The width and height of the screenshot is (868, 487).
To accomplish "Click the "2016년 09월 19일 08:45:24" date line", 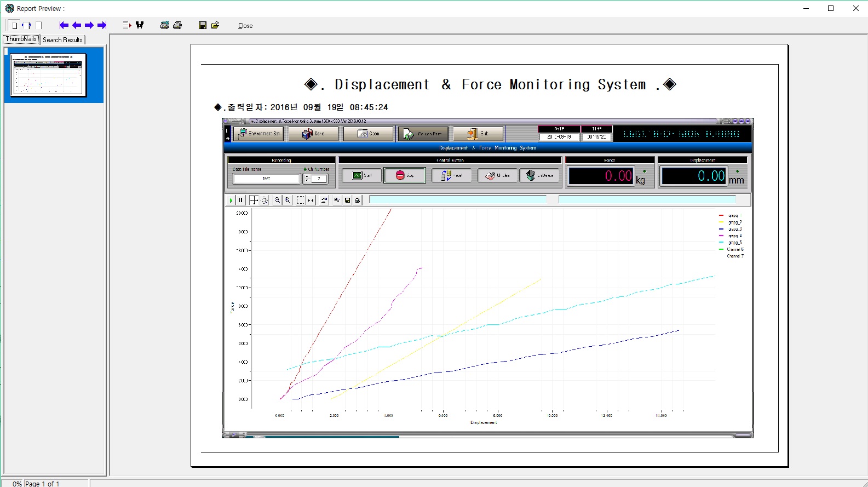I will pos(329,107).
